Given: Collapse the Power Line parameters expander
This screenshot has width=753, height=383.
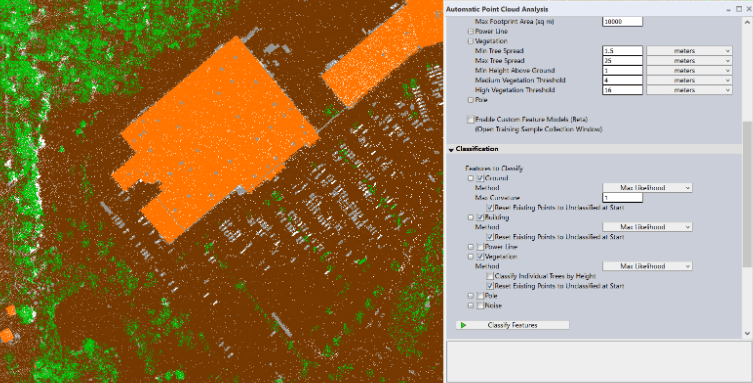Looking at the screenshot, I should point(471,31).
